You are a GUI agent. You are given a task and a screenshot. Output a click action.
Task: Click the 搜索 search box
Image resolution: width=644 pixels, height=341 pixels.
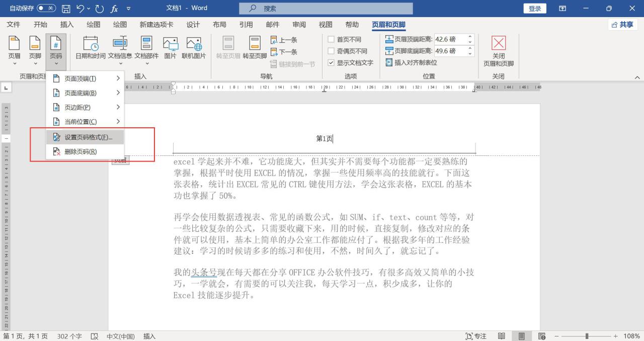pyautogui.click(x=326, y=9)
